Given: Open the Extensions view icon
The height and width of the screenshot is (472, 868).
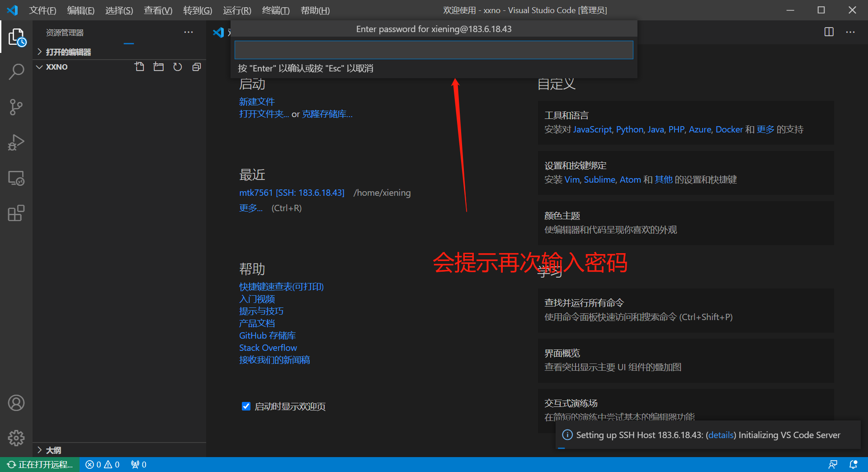Looking at the screenshot, I should point(16,213).
